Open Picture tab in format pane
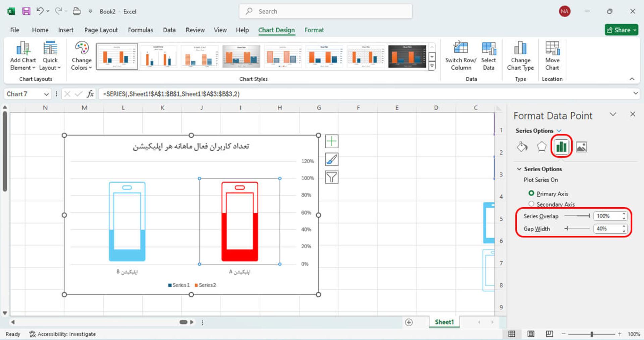 (581, 147)
